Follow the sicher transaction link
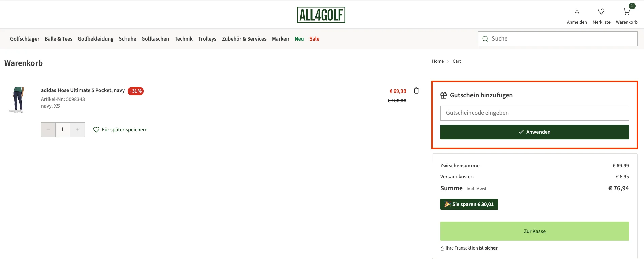The width and height of the screenshot is (644, 262). coord(491,248)
